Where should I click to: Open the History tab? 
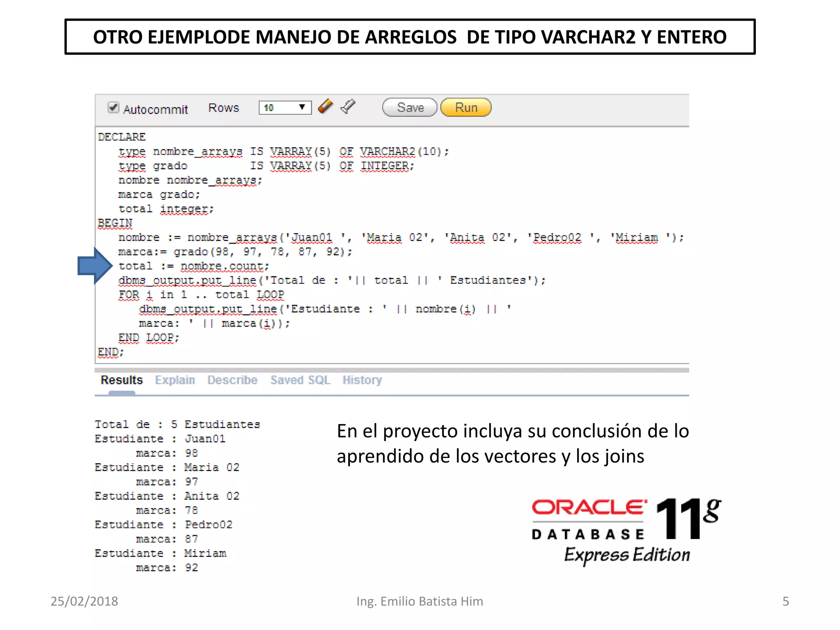click(x=362, y=380)
